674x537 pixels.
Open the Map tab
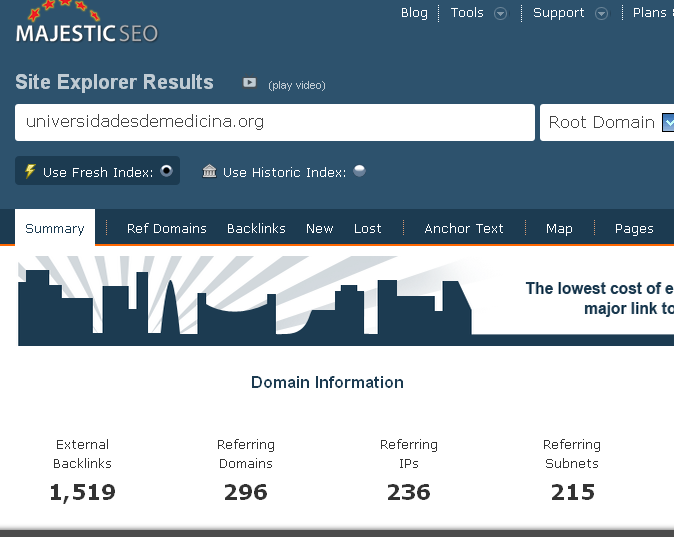click(x=559, y=229)
